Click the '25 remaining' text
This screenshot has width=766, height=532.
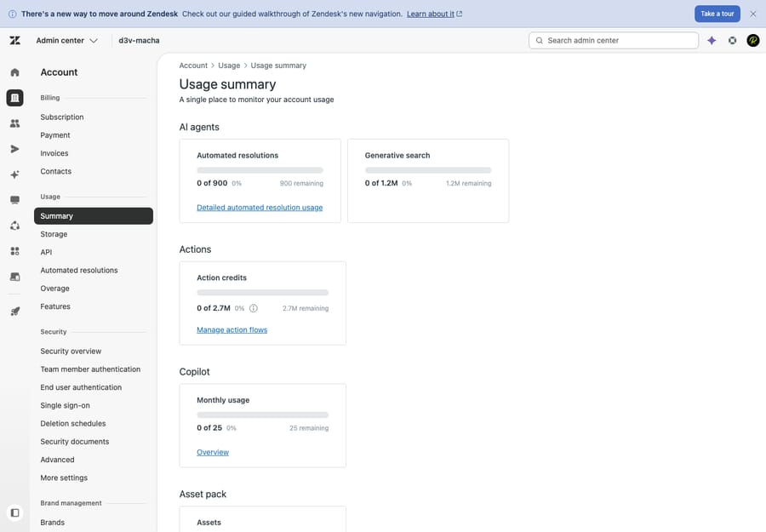(x=309, y=428)
